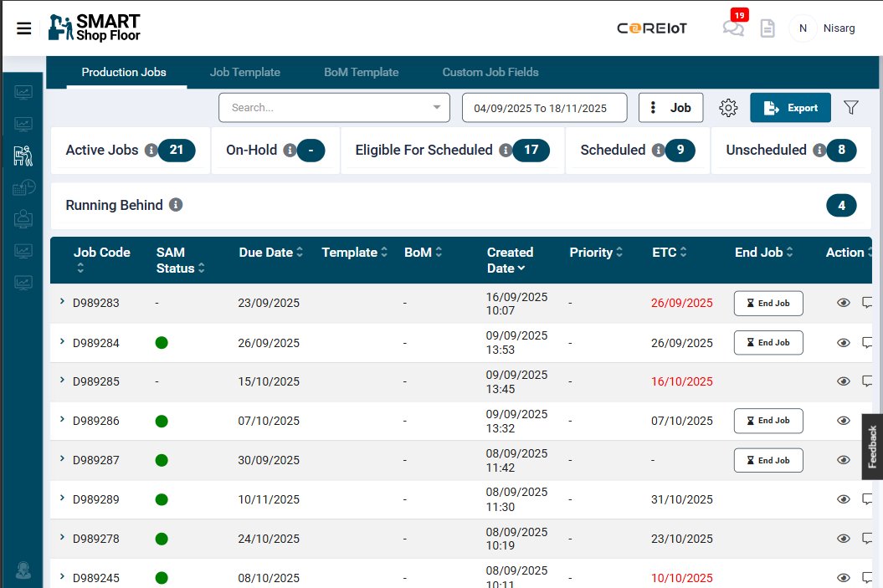Click the filter funnel icon
Screen dimensions: 883x588
(851, 108)
